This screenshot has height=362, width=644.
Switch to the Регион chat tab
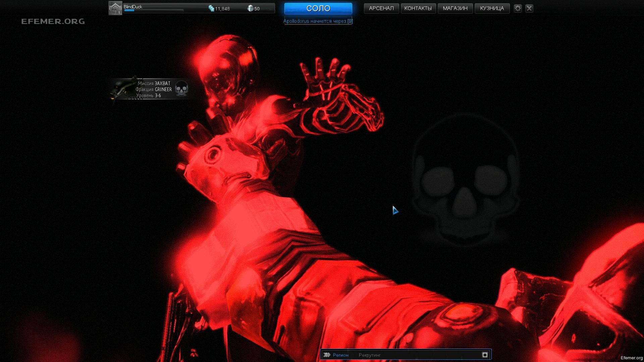(x=341, y=355)
